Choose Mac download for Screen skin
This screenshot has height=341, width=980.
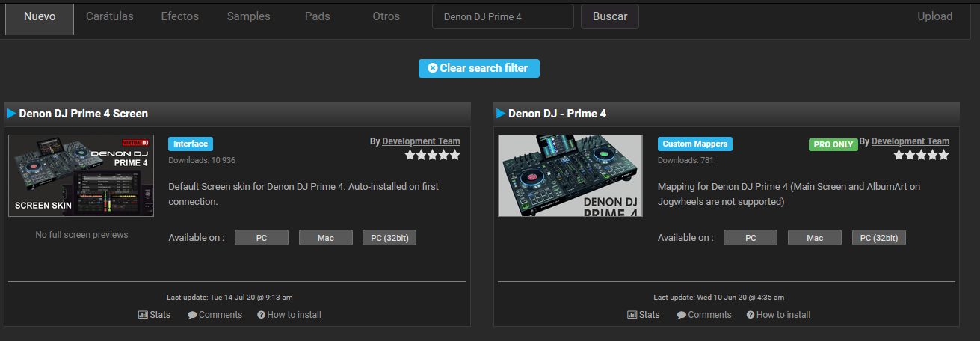(326, 238)
